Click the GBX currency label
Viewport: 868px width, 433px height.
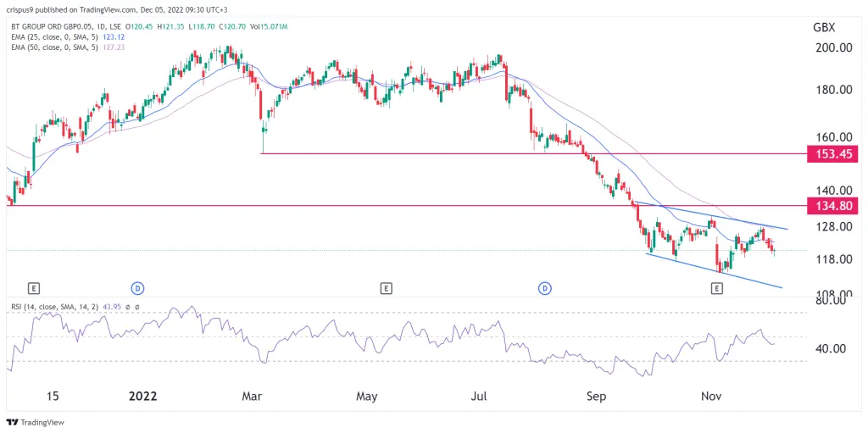(x=823, y=28)
